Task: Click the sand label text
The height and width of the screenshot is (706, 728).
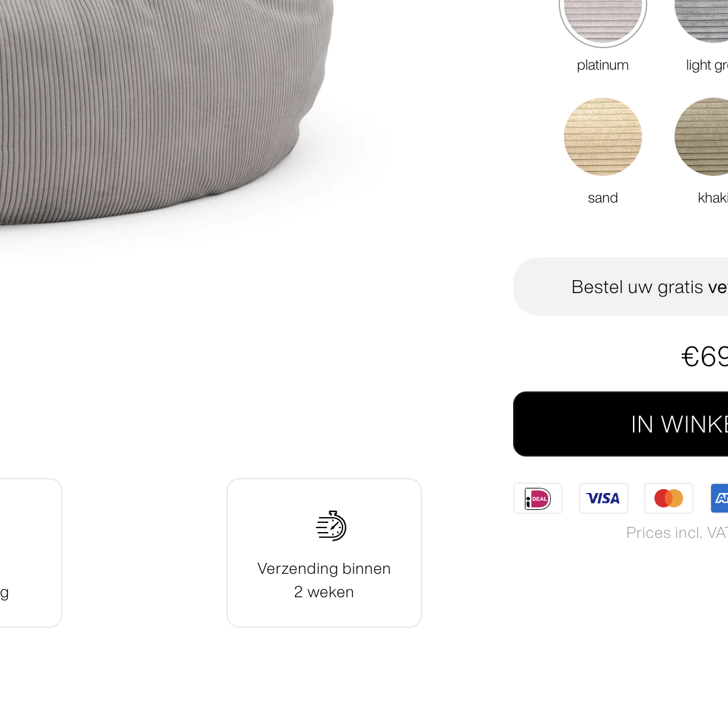Action: coord(602,198)
